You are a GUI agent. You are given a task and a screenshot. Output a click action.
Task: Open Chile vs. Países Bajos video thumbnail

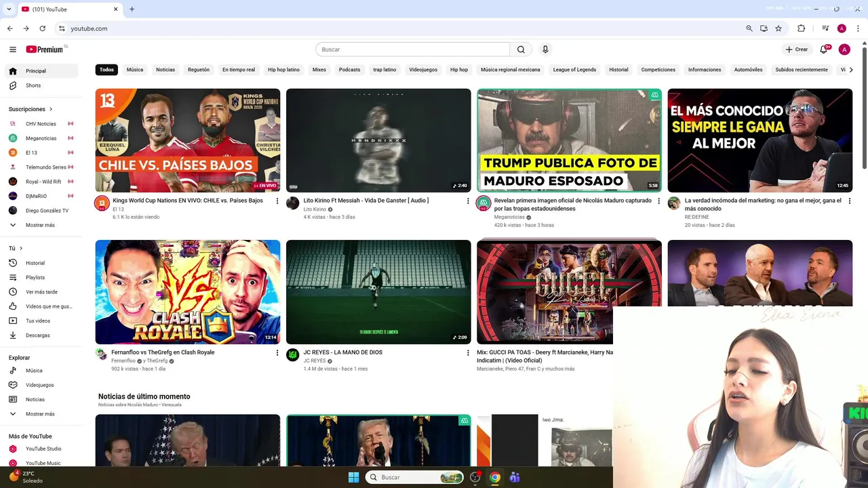[188, 140]
